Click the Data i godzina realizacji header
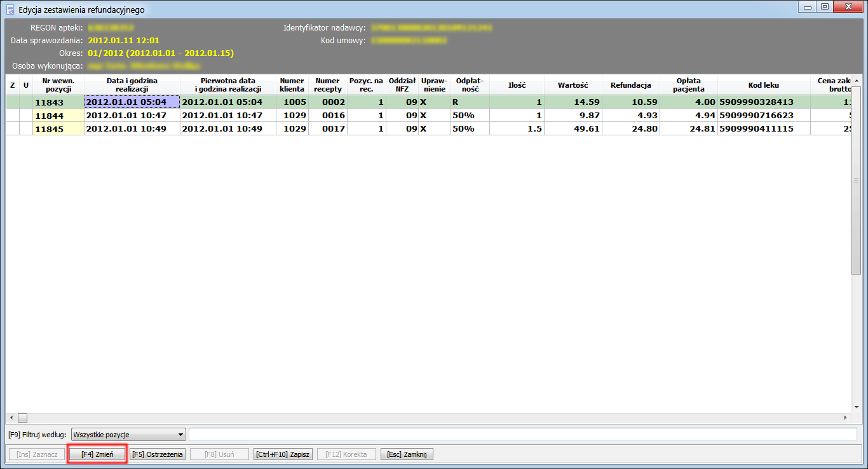Image resolution: width=868 pixels, height=469 pixels. tap(132, 85)
